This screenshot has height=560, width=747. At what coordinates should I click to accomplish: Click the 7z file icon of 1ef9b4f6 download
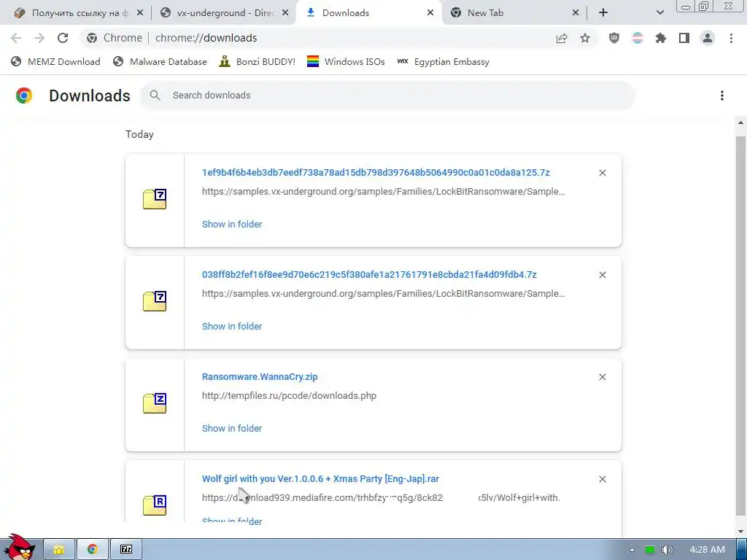155,199
